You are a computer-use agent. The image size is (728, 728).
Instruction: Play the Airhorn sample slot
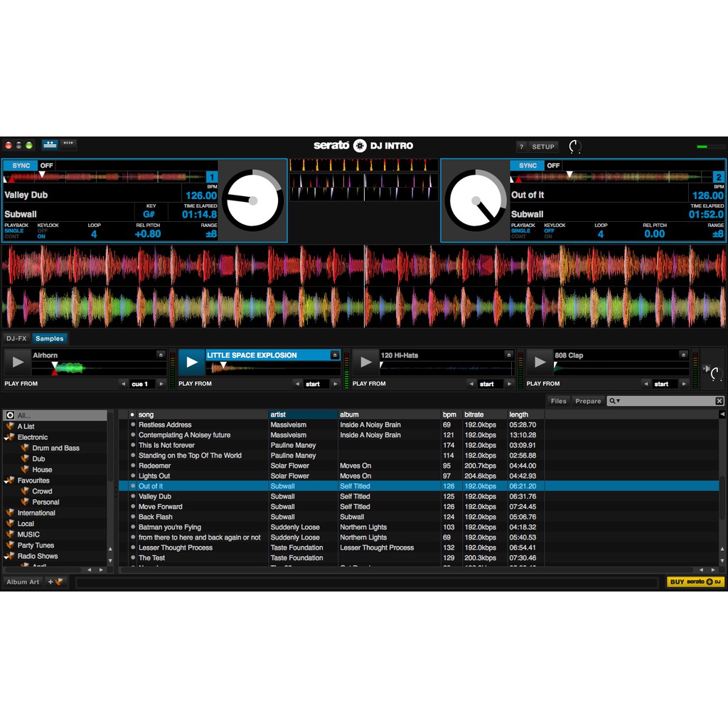18,362
